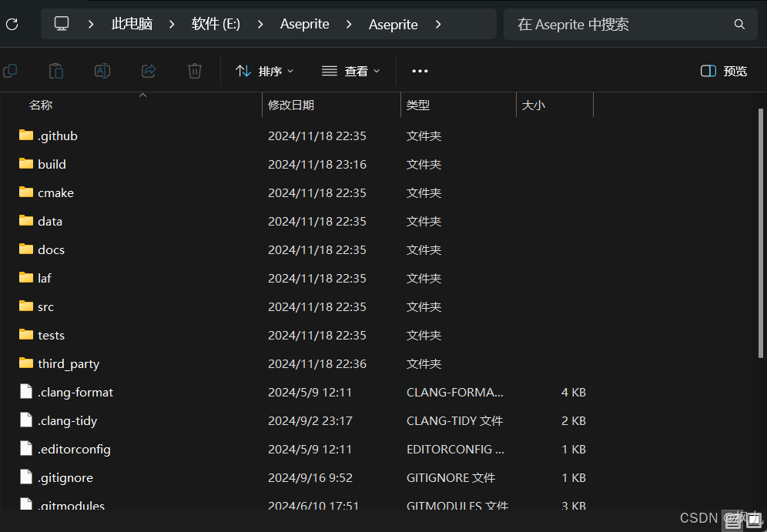This screenshot has height=532, width=767.
Task: Click the refresh icon in address bar
Action: pos(12,24)
